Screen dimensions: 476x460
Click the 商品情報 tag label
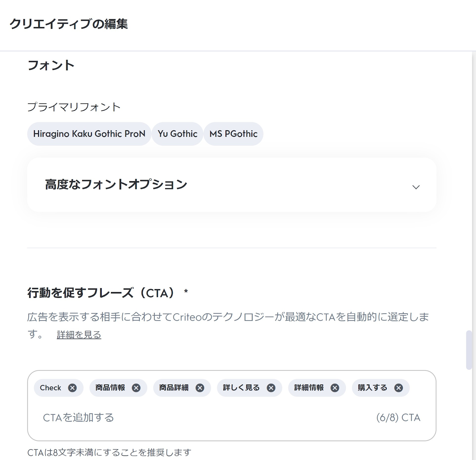[x=110, y=388]
